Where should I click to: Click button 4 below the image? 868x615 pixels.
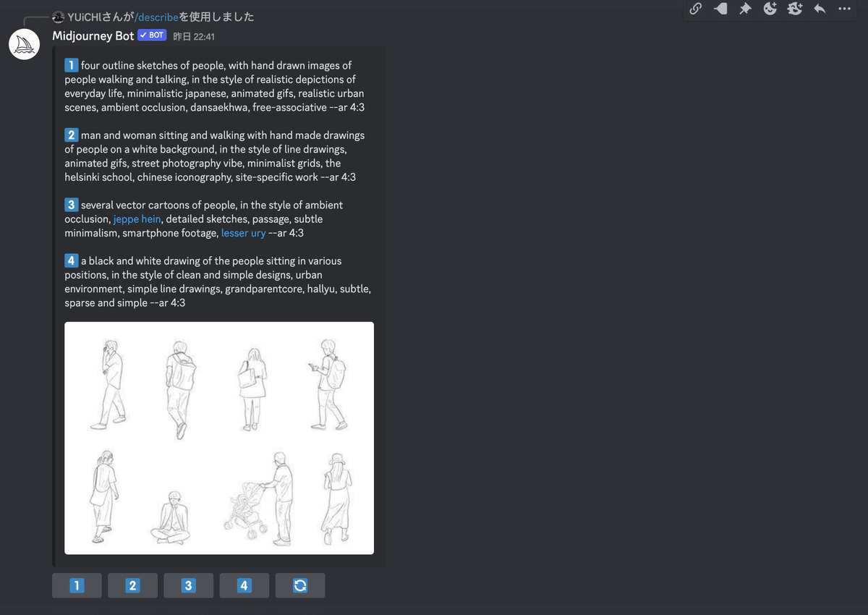click(x=244, y=585)
